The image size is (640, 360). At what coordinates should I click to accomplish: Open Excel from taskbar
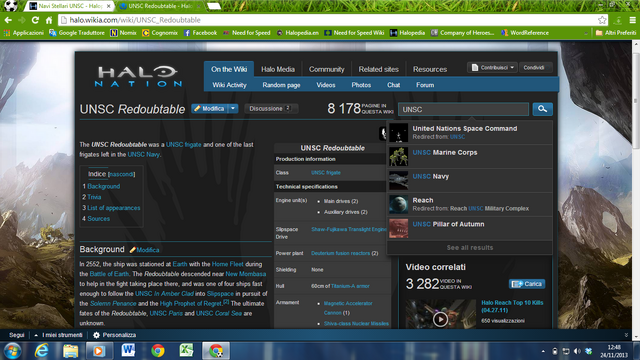[x=187, y=351]
